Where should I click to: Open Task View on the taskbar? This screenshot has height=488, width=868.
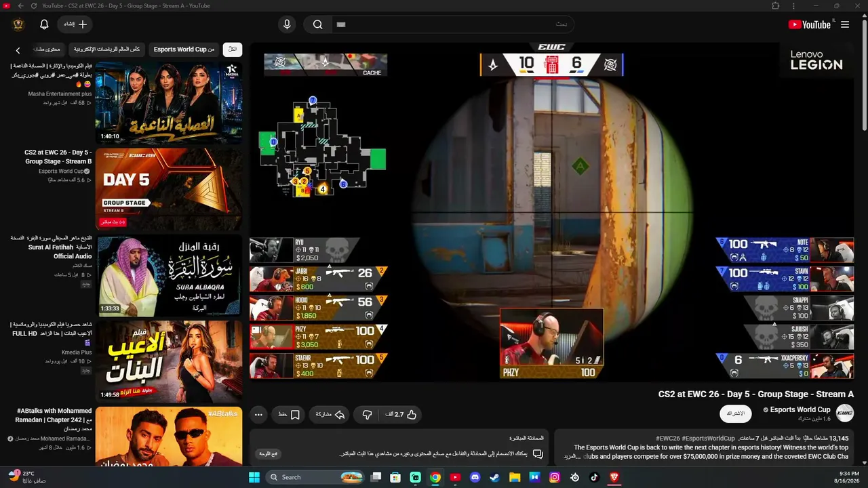point(376,477)
